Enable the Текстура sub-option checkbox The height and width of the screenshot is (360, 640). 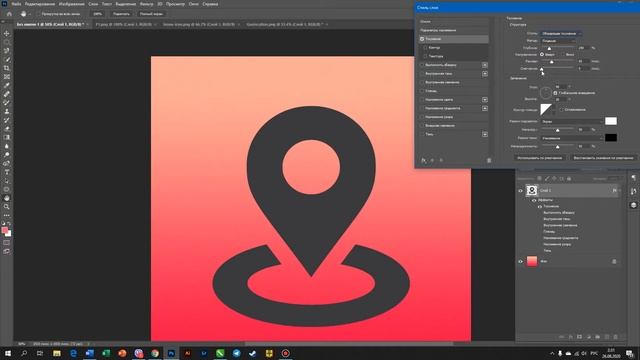(426, 56)
